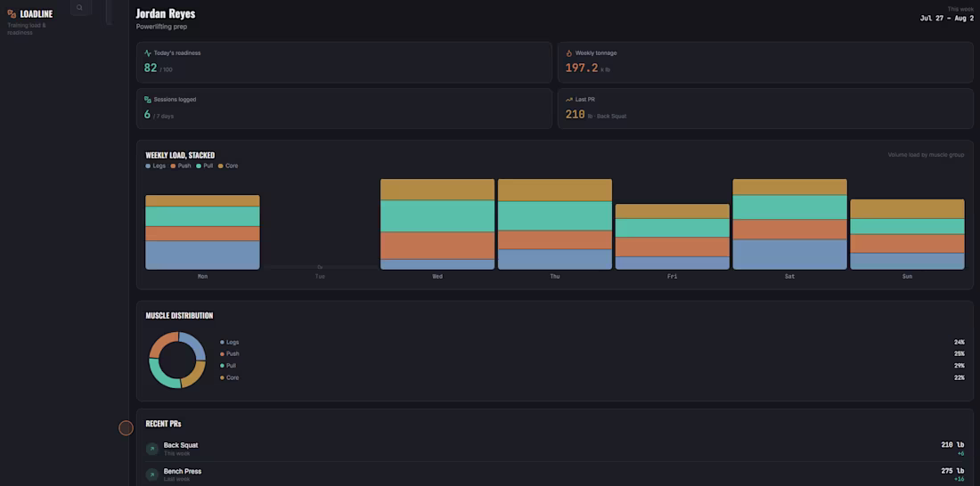Click Friday's teal Pull bar segment
This screenshot has height=486, width=980.
pyautogui.click(x=673, y=228)
